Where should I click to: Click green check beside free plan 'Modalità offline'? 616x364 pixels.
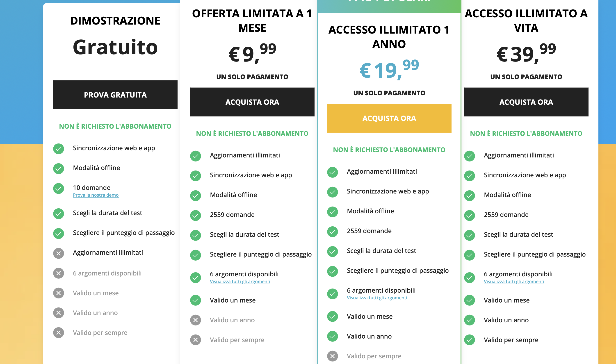click(x=59, y=168)
